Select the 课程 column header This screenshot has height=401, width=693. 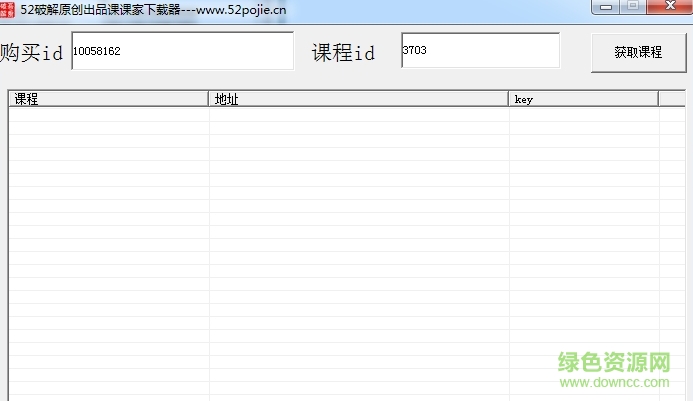click(108, 99)
